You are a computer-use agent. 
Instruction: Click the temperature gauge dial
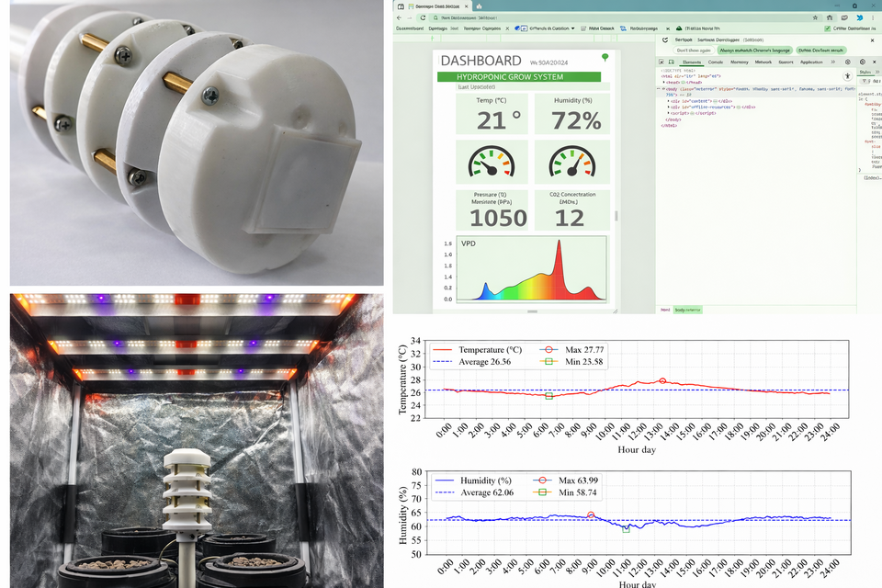pos(492,162)
